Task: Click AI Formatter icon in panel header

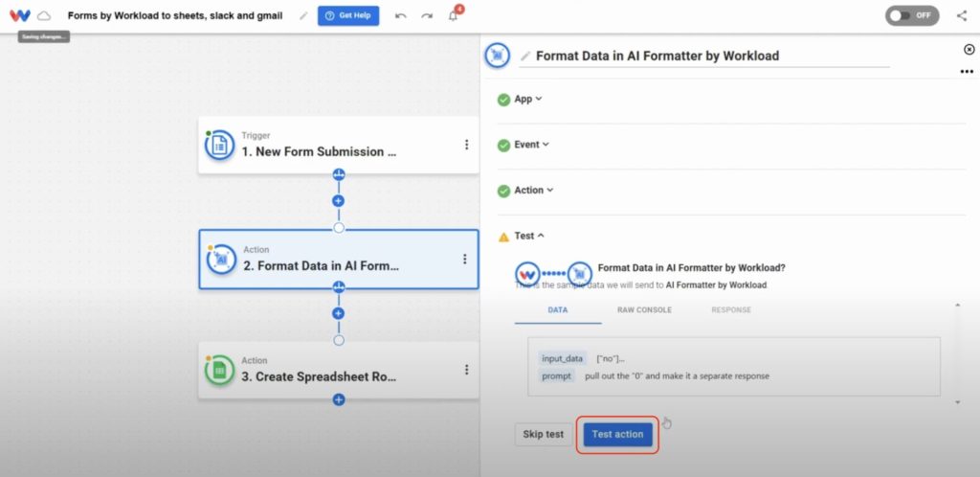Action: pyautogui.click(x=498, y=56)
